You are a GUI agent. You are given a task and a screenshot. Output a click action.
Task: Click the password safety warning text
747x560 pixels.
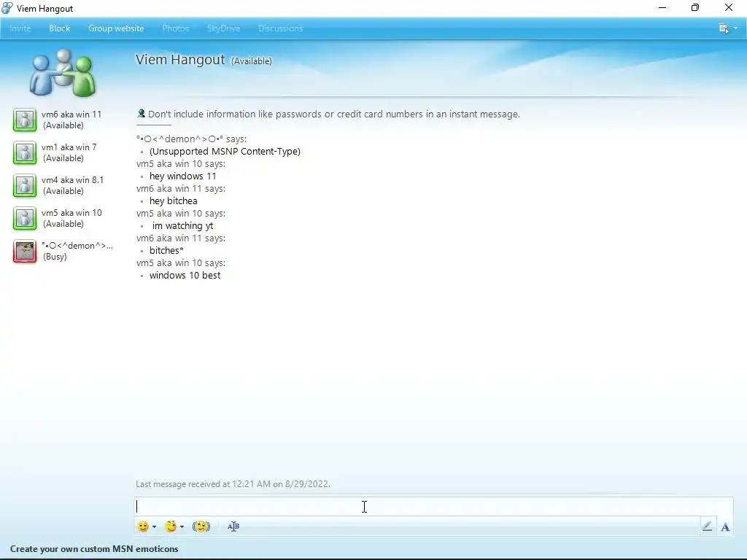[334, 114]
